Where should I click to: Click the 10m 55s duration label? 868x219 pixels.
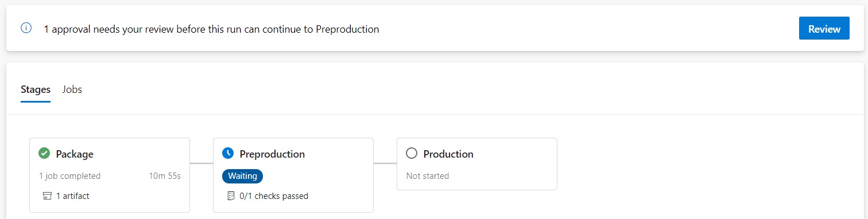[165, 176]
